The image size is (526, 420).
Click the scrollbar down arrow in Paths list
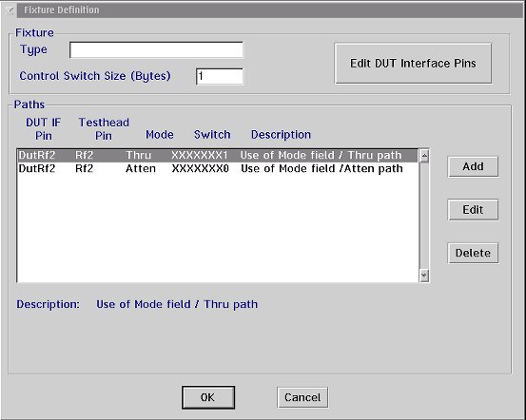pyautogui.click(x=424, y=276)
